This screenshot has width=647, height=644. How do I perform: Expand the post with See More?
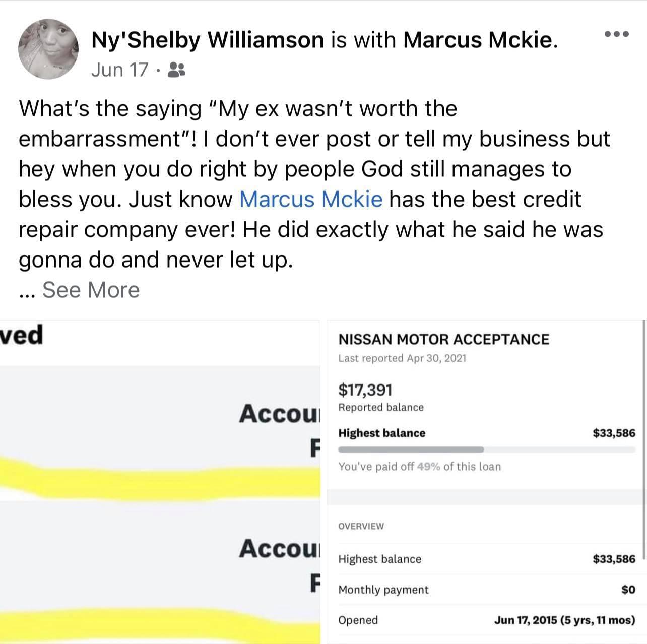(x=91, y=290)
